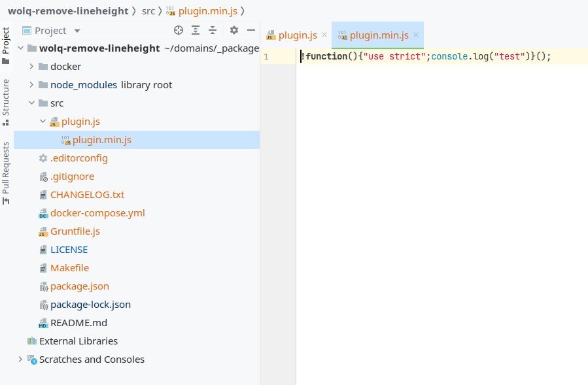The height and width of the screenshot is (385, 588).
Task: Click the docker folder icon
Action: pos(43,67)
